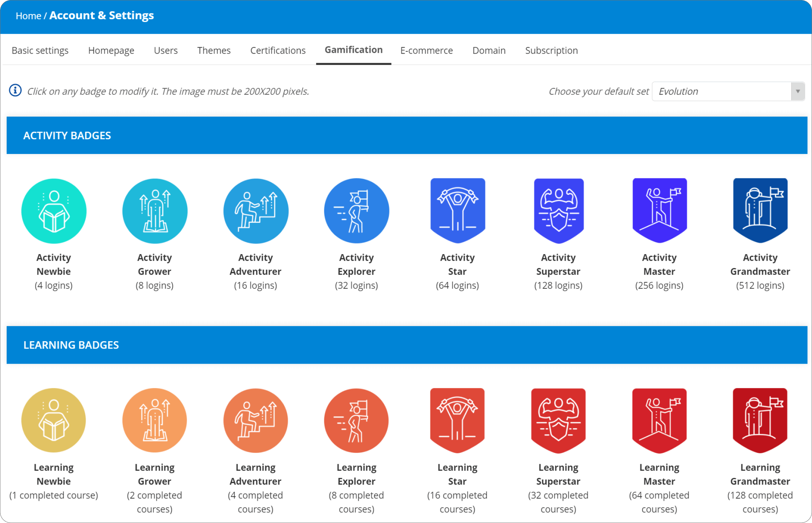Select the Learning Newbie badge
The image size is (812, 523).
(54, 420)
